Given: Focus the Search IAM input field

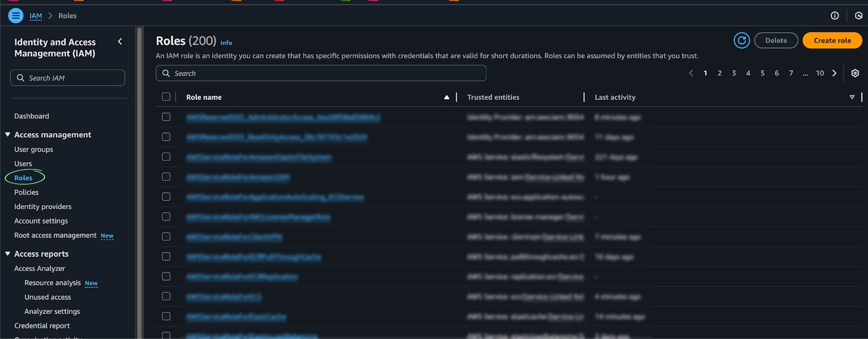Looking at the screenshot, I should pos(67,78).
